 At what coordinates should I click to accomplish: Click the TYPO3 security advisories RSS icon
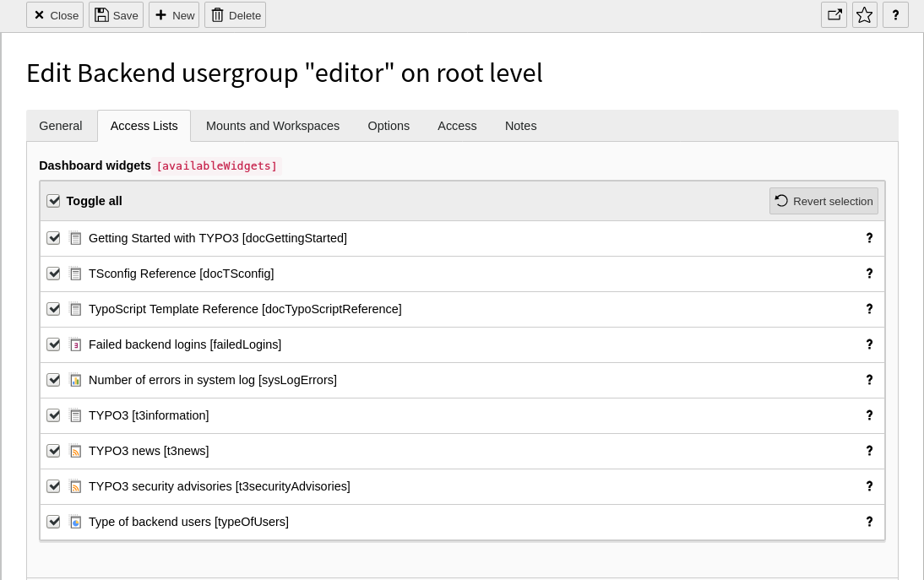(76, 486)
